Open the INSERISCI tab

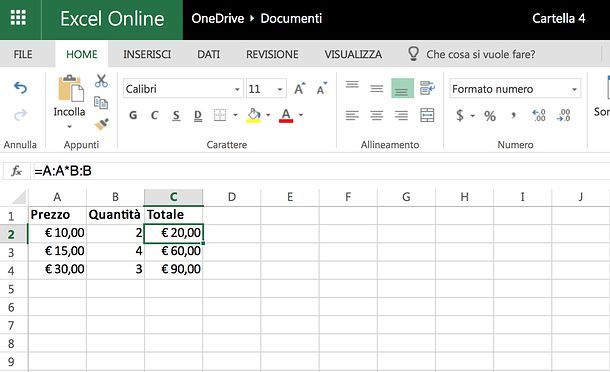coord(147,54)
